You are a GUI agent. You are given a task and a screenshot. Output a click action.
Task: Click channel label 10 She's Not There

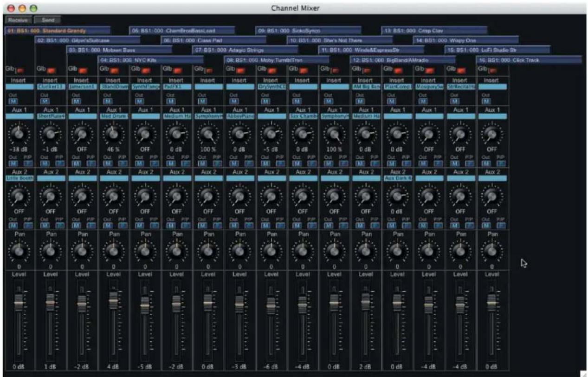340,40
